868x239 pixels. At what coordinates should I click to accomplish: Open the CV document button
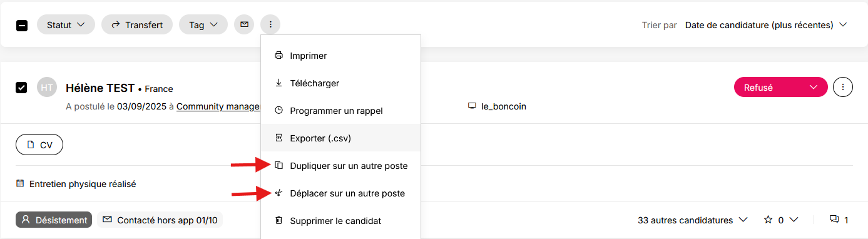(x=39, y=145)
